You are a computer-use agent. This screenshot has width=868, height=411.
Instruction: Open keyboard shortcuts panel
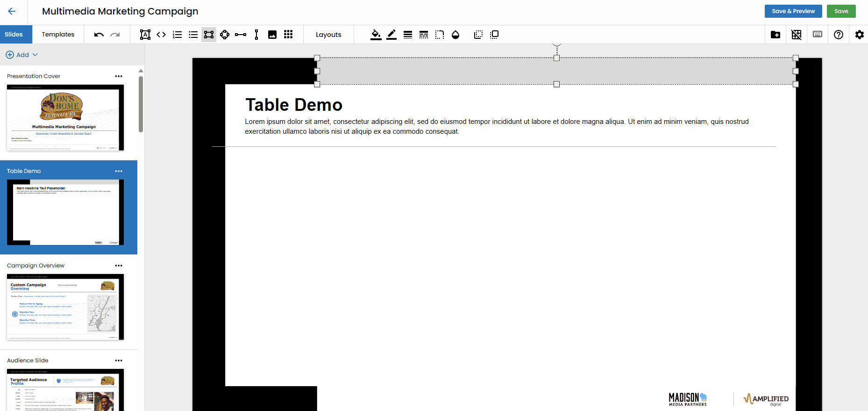[x=818, y=35]
